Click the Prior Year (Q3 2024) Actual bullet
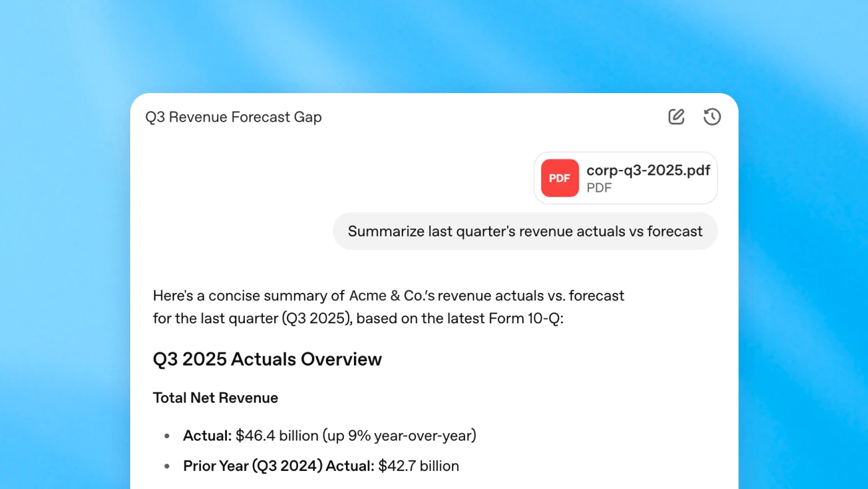This screenshot has height=489, width=868. coord(321,465)
